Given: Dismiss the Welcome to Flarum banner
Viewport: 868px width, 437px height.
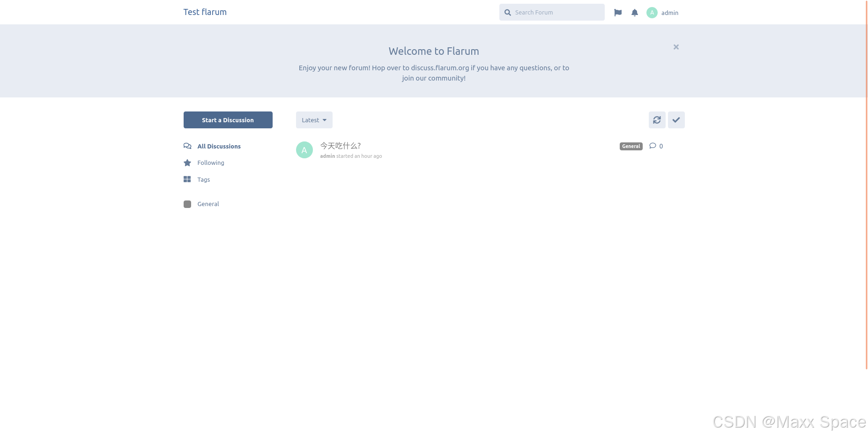Looking at the screenshot, I should (676, 47).
